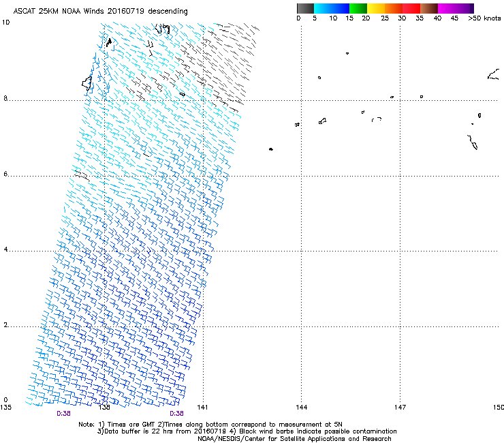Click the ">50 knots" color bar label

point(484,18)
